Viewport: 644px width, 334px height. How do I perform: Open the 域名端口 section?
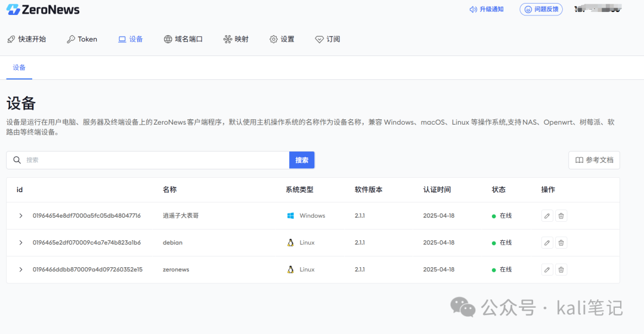pos(183,39)
